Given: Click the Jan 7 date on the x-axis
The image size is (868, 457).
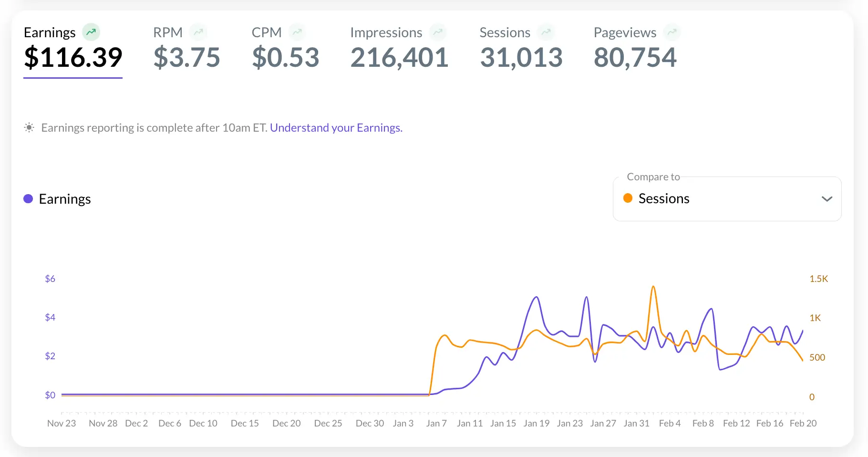Looking at the screenshot, I should click(436, 423).
